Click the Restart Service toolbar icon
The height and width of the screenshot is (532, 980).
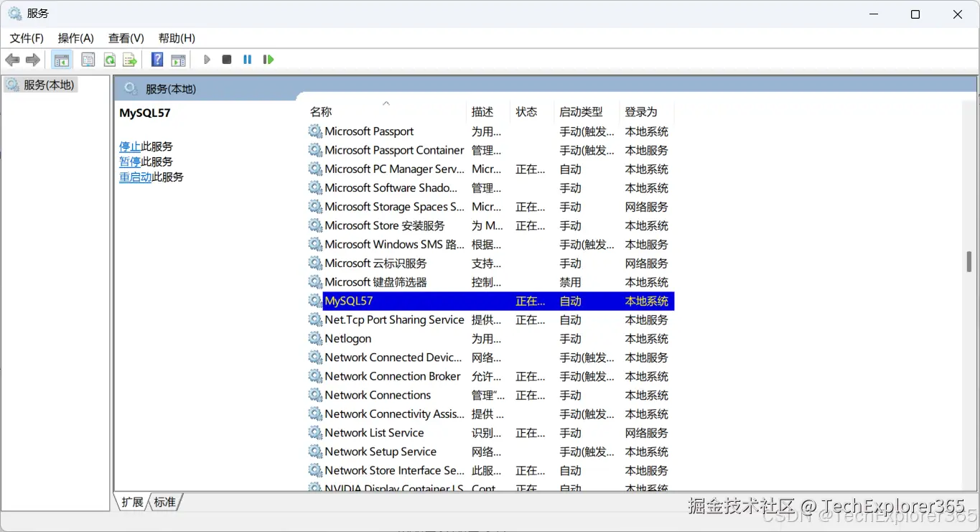269,60
